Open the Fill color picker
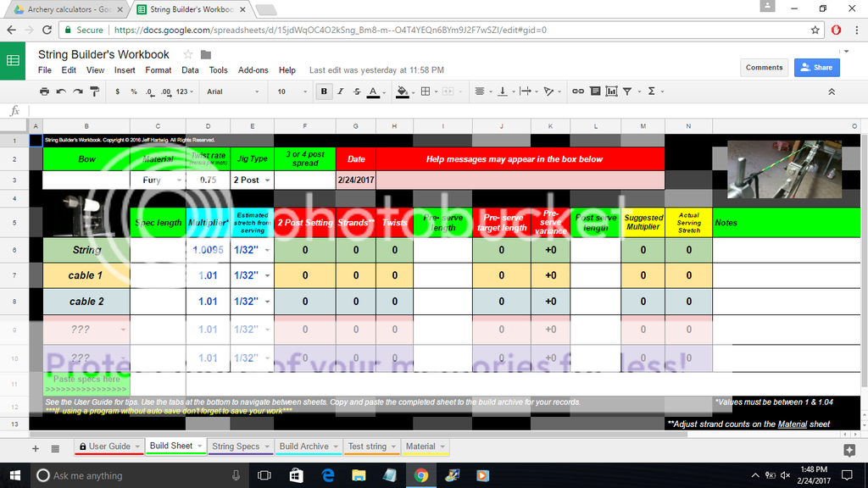 [402, 91]
